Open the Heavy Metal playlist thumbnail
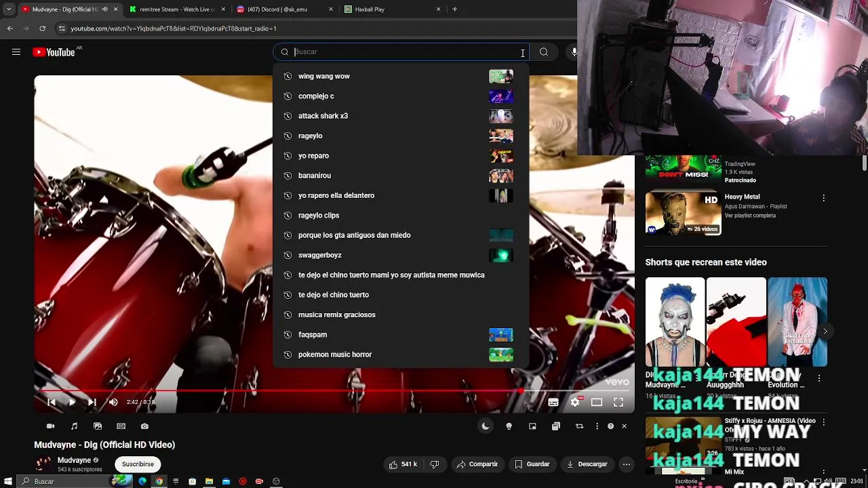 [683, 213]
